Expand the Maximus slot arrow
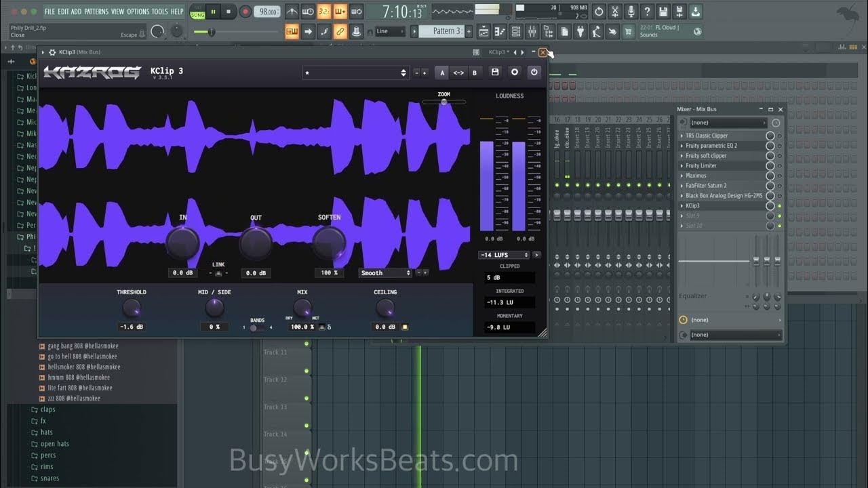Viewport: 868px width, 488px height. pos(682,176)
